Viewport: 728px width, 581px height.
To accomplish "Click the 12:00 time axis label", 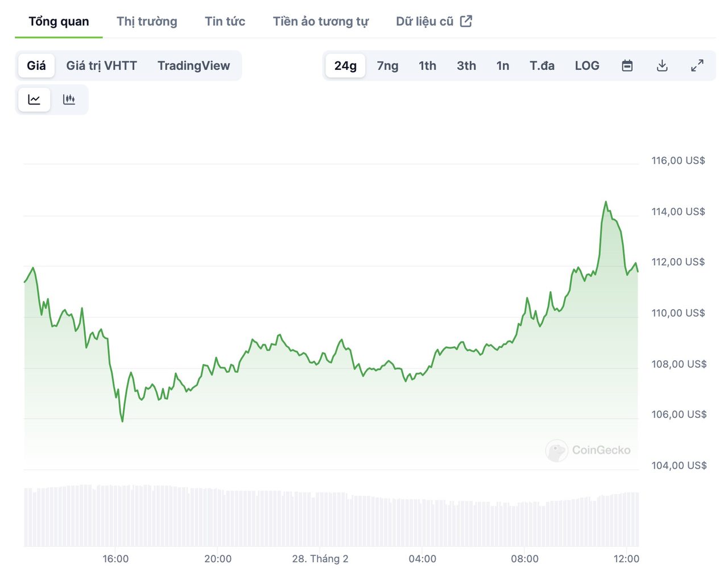I will (626, 559).
